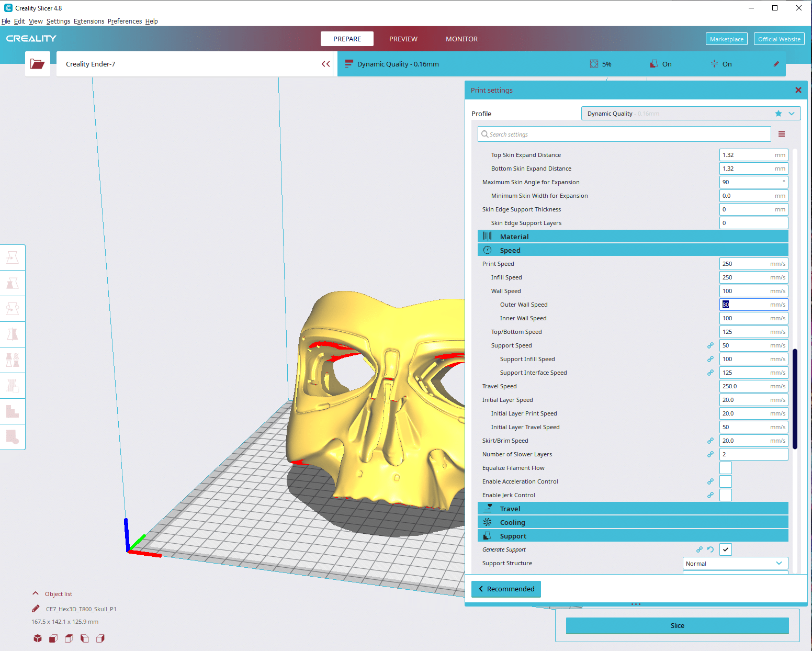Screen dimensions: 812x651
Task: Click the staircase-shaped tool icon
Action: coord(13,411)
